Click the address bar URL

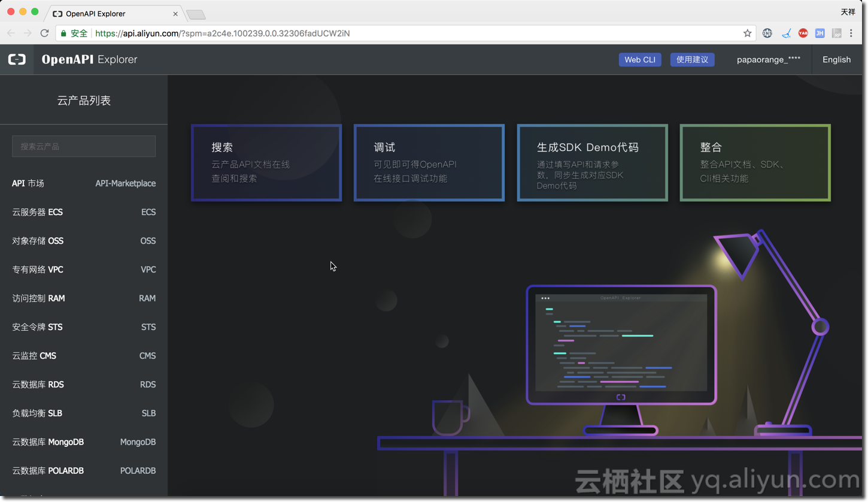click(x=222, y=34)
